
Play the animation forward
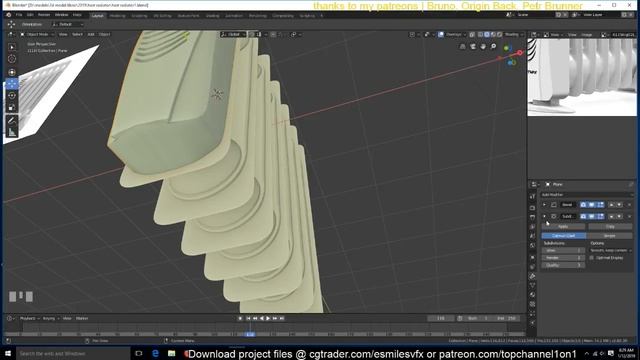[268, 318]
